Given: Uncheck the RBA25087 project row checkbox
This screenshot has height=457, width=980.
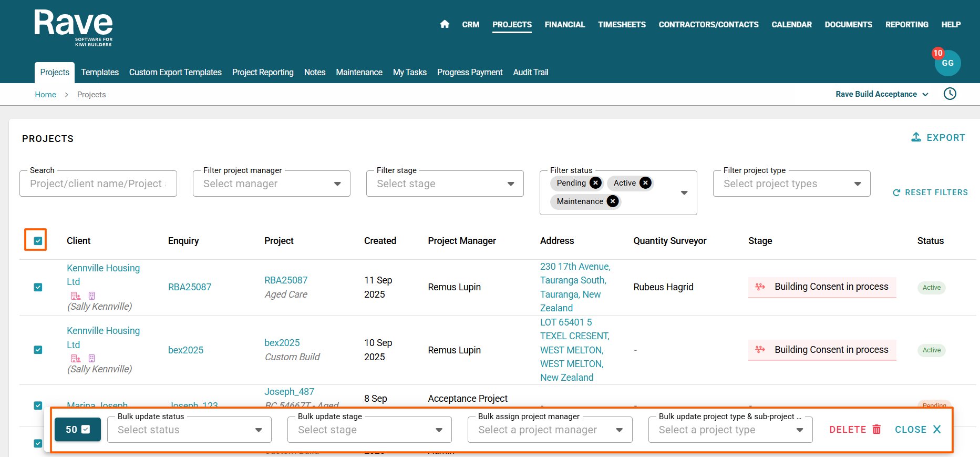Looking at the screenshot, I should click(38, 287).
